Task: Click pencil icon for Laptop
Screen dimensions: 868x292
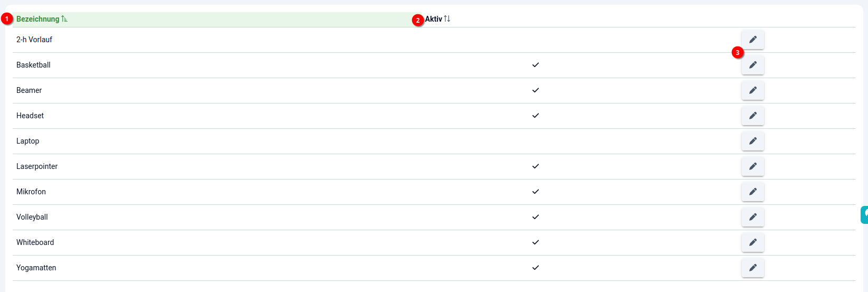Action: pos(752,141)
